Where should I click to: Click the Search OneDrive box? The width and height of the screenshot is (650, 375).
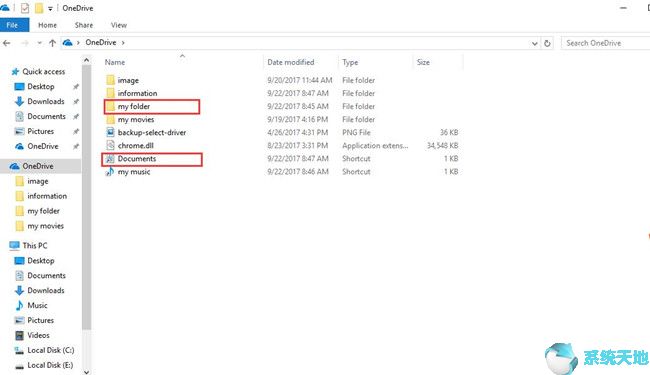point(605,43)
